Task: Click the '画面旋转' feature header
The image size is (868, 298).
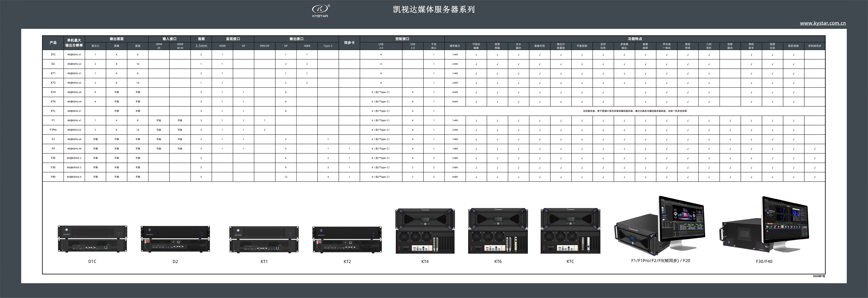Action: tap(645, 46)
